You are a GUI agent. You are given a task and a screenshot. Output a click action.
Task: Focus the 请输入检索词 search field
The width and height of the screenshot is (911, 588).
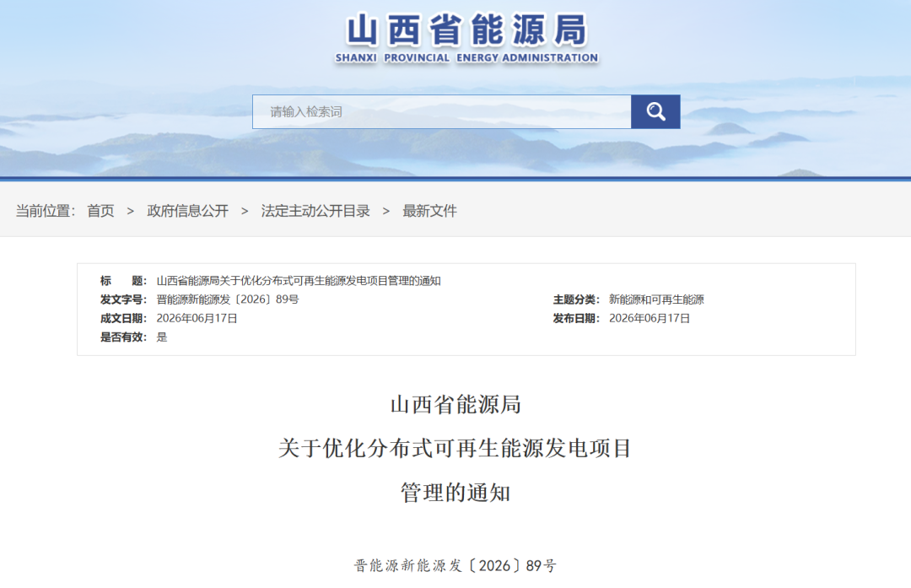click(x=441, y=111)
